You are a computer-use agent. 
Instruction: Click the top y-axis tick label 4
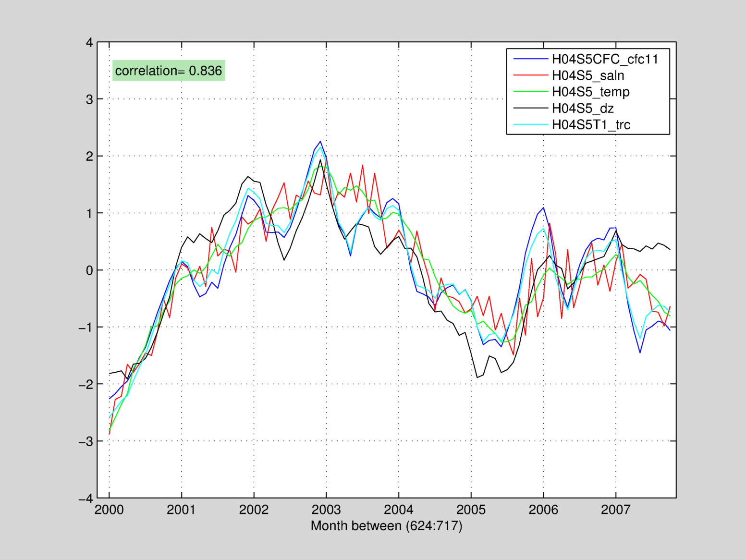coord(89,43)
